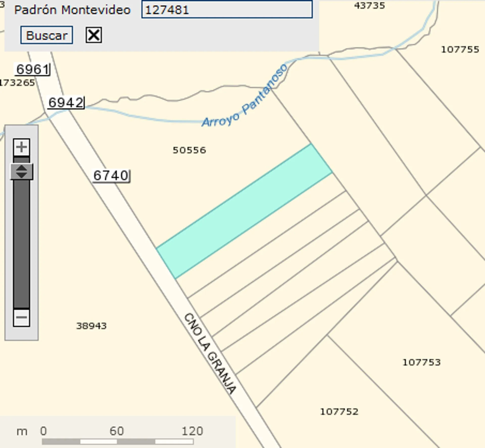Click door number label 6740
Screen dimensions: 485x448
point(111,175)
